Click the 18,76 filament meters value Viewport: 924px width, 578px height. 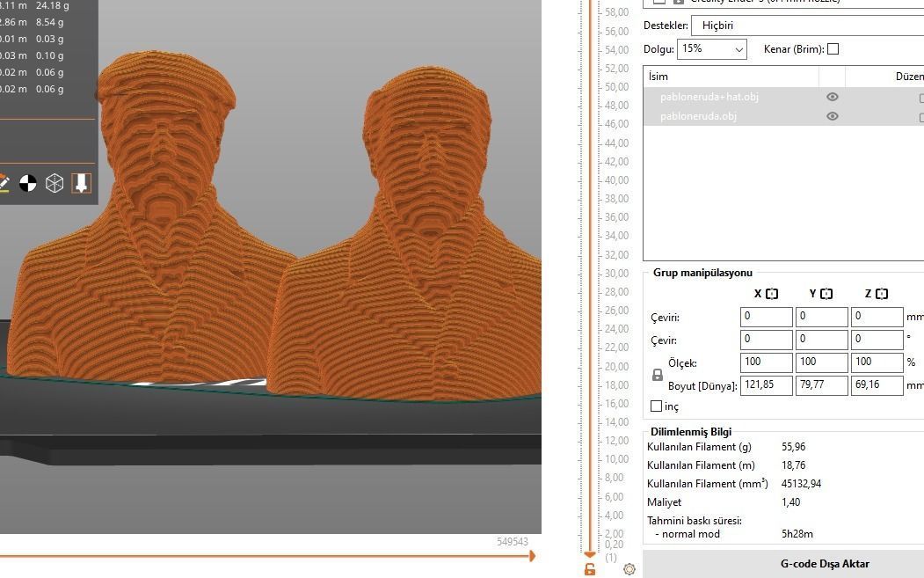click(x=793, y=465)
